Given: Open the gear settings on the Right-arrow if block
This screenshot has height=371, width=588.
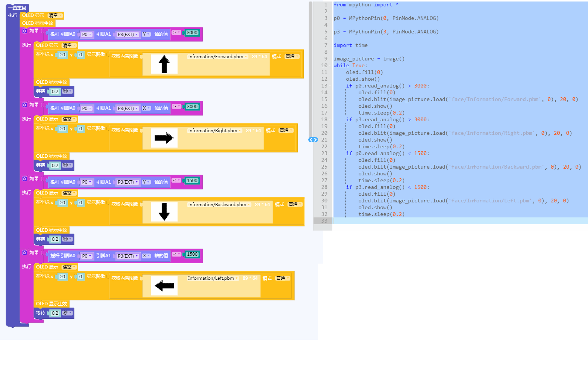Looking at the screenshot, I should [24, 105].
